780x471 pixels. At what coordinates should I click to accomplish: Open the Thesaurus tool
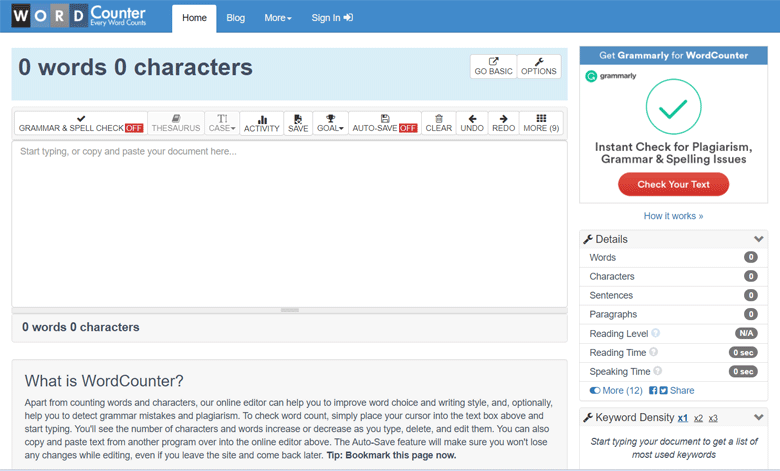(x=176, y=123)
